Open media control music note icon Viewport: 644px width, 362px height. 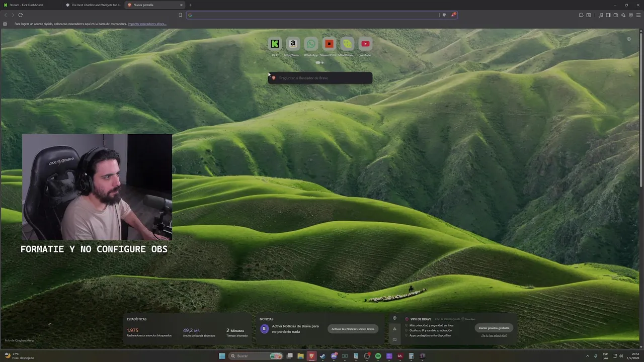click(x=601, y=15)
